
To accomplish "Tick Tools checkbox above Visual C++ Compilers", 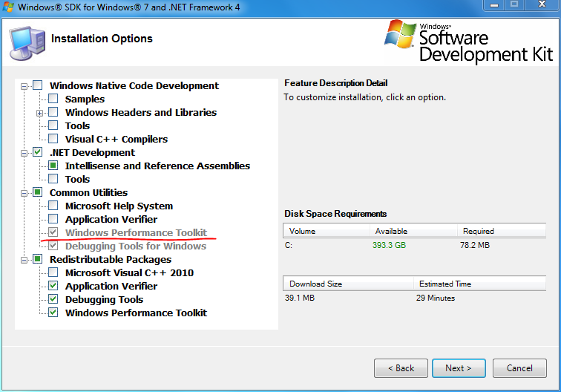I will coord(53,125).
